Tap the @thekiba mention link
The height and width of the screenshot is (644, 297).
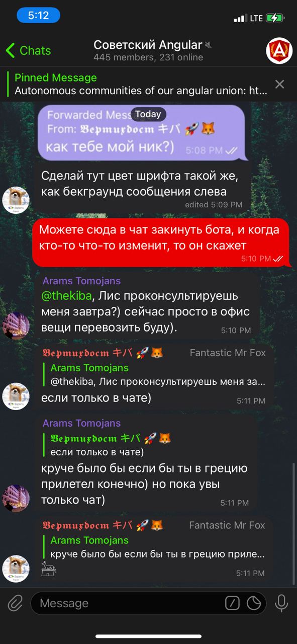coord(67,295)
